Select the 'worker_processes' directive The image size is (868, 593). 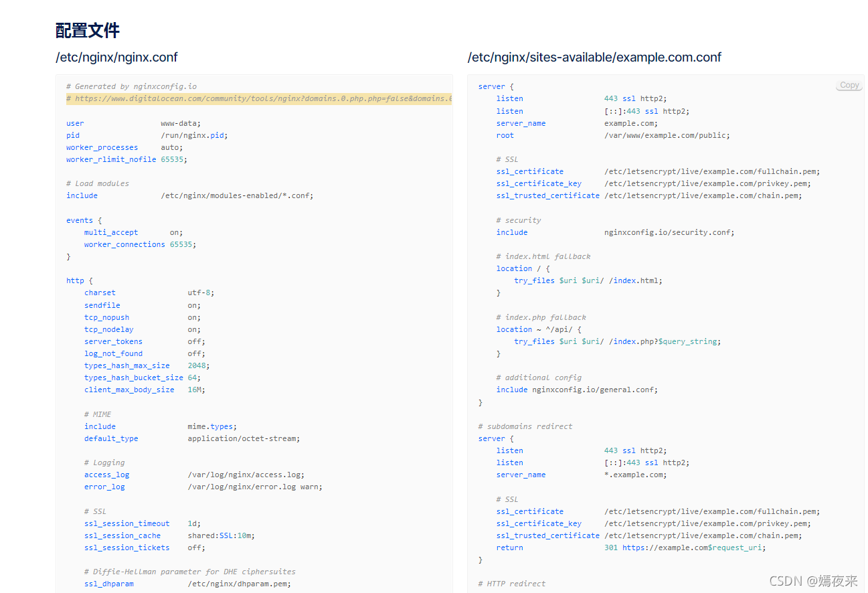pos(102,147)
